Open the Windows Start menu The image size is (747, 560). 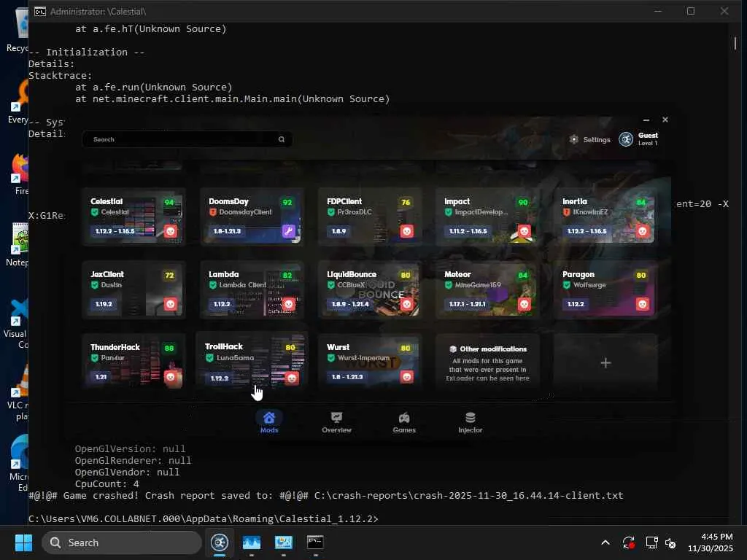point(23,542)
